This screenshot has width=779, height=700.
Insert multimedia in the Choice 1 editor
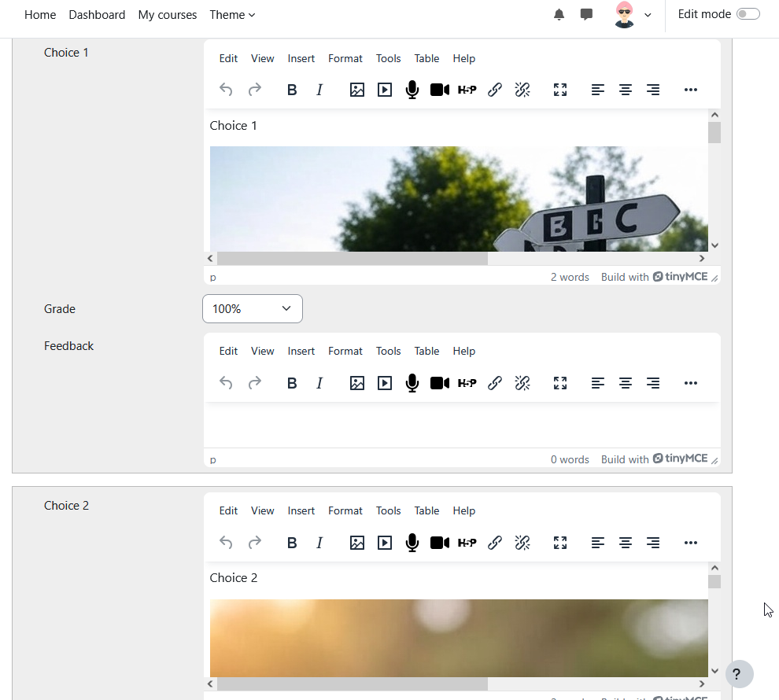pyautogui.click(x=385, y=90)
